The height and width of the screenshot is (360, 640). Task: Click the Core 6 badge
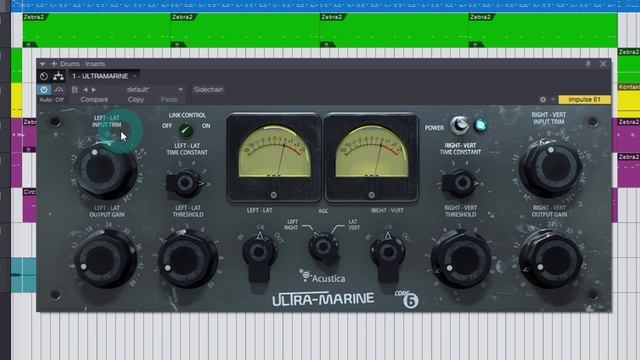(407, 299)
